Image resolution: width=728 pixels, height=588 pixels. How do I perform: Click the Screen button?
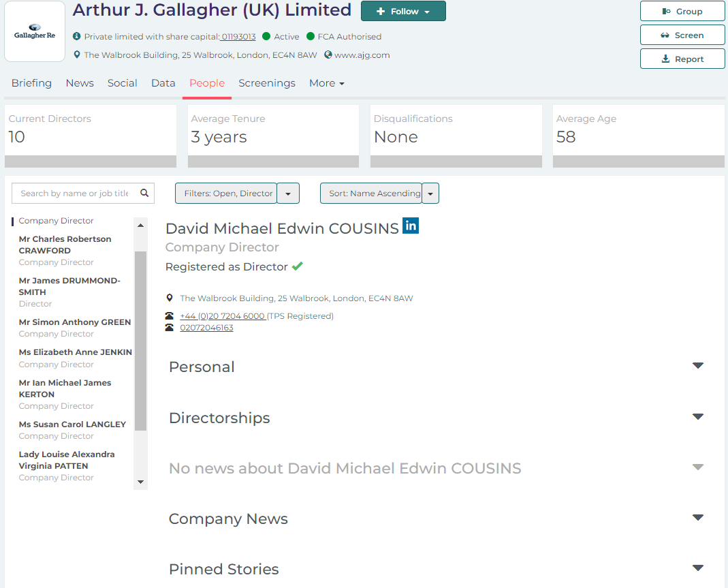coord(682,35)
